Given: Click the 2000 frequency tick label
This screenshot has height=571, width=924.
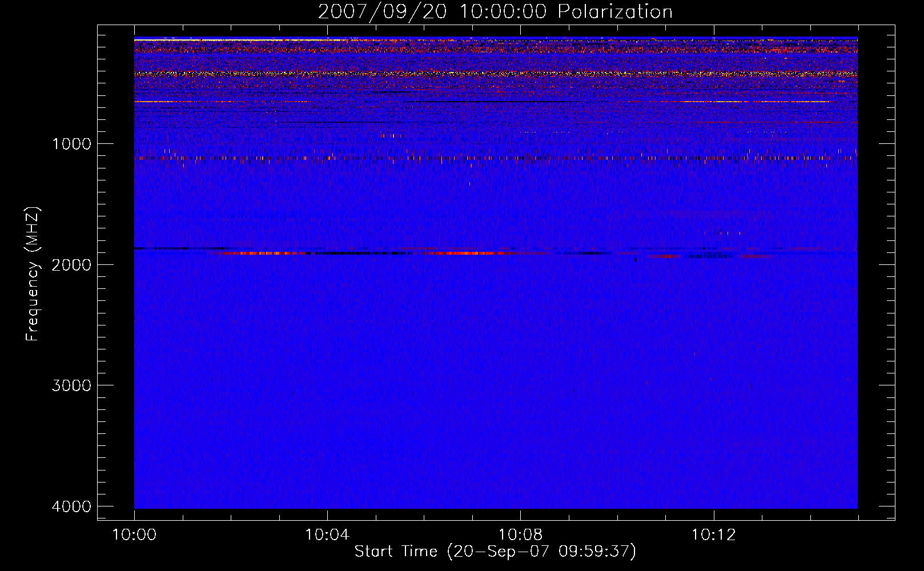Looking at the screenshot, I should (x=71, y=264).
